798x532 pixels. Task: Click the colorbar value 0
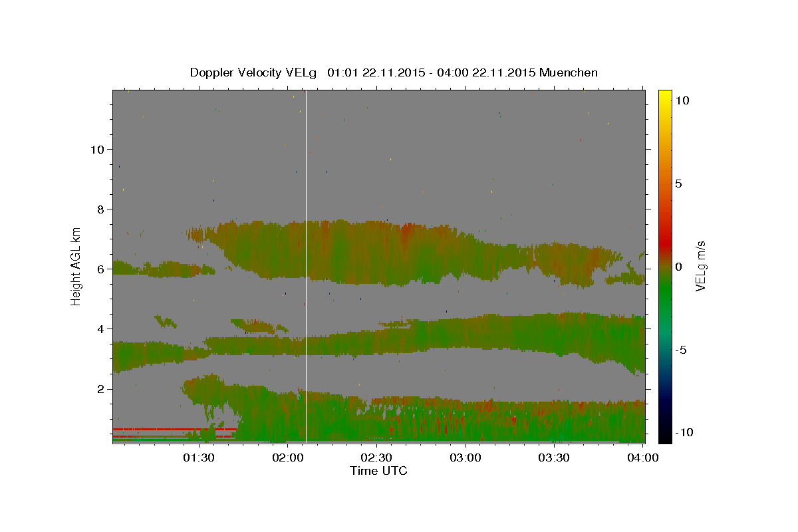(x=679, y=266)
